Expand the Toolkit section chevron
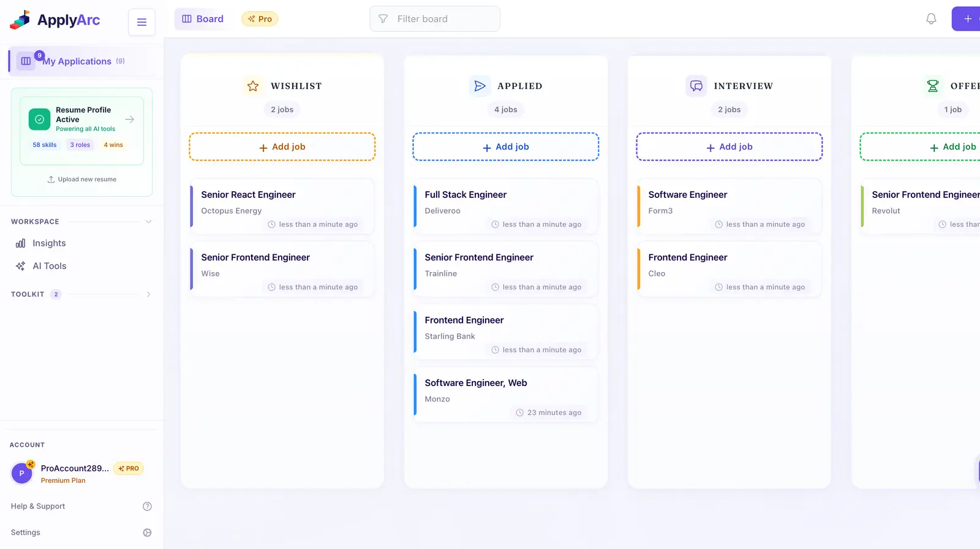This screenshot has width=980, height=549. (148, 294)
